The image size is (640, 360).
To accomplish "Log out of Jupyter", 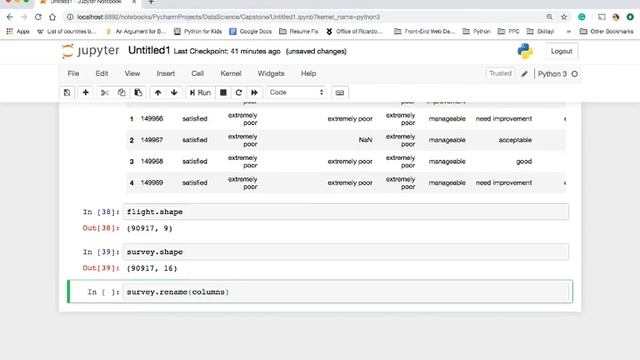I will pyautogui.click(x=561, y=51).
